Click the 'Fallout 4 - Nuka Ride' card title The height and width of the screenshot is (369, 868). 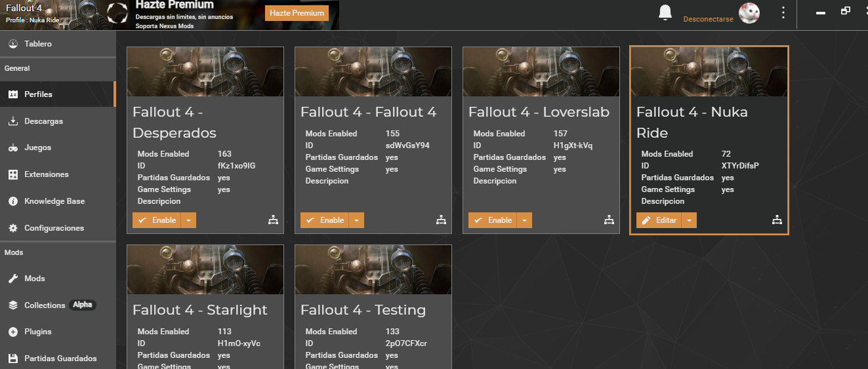[x=692, y=122]
